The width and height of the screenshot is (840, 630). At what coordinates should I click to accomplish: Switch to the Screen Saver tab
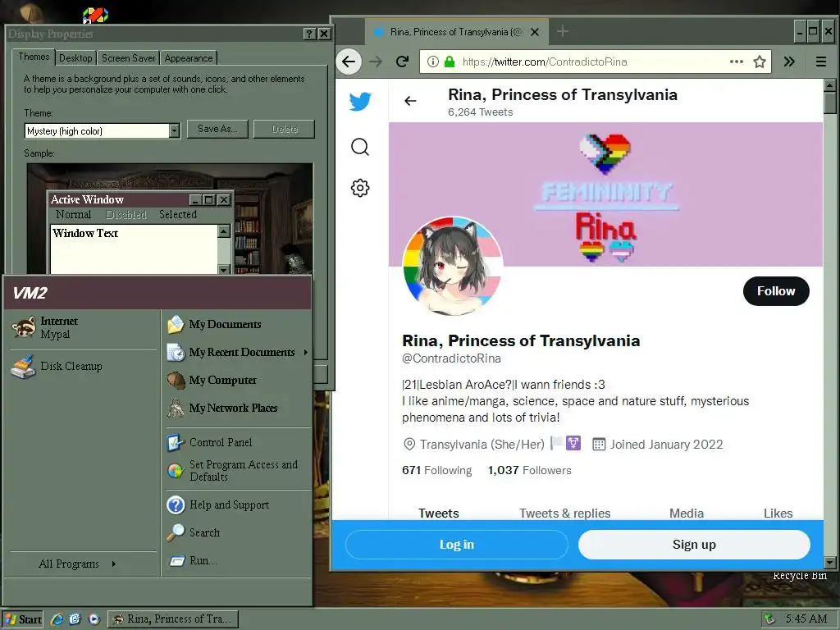(128, 58)
